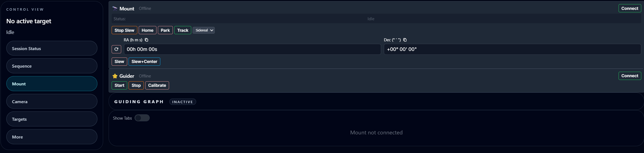Click the refresh coordinates icon button
The image size is (644, 153).
[116, 49]
